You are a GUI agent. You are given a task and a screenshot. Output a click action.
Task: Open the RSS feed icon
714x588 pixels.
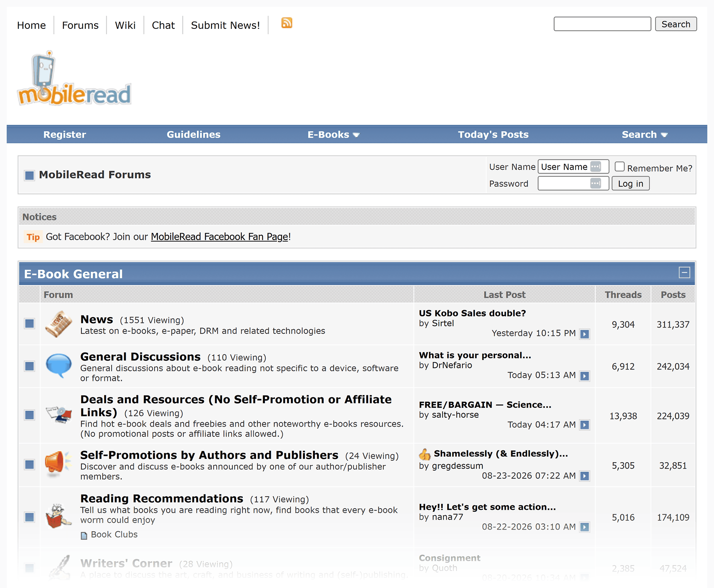coord(286,23)
